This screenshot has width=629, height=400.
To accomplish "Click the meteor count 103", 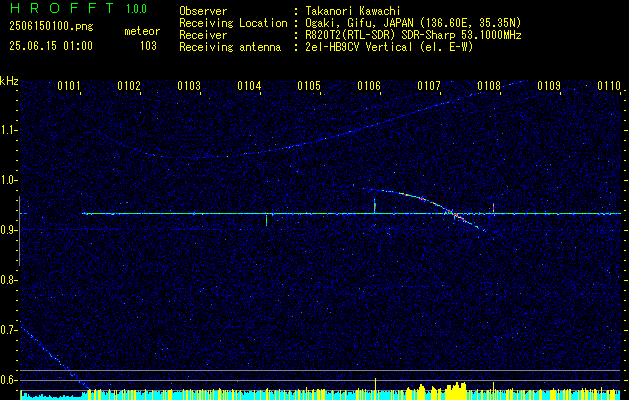I will point(148,46).
